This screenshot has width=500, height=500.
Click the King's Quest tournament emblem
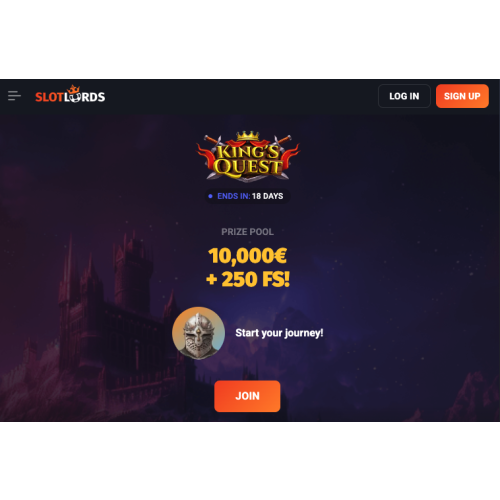(x=248, y=156)
